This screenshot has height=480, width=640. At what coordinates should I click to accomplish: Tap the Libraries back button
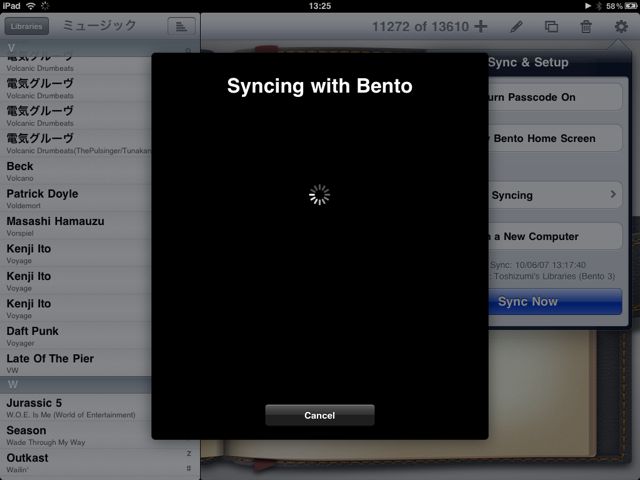[x=27, y=26]
